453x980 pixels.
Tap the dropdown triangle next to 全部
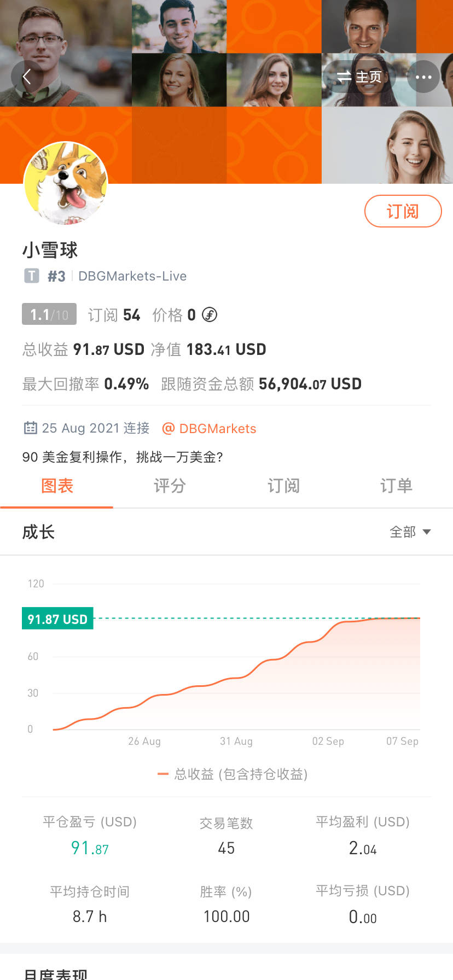427,532
